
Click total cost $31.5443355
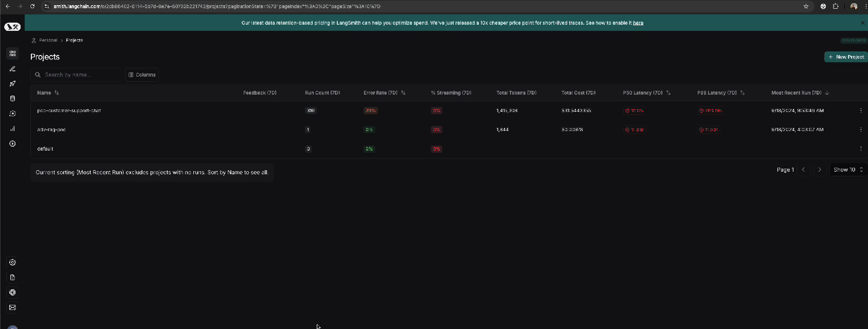point(576,111)
